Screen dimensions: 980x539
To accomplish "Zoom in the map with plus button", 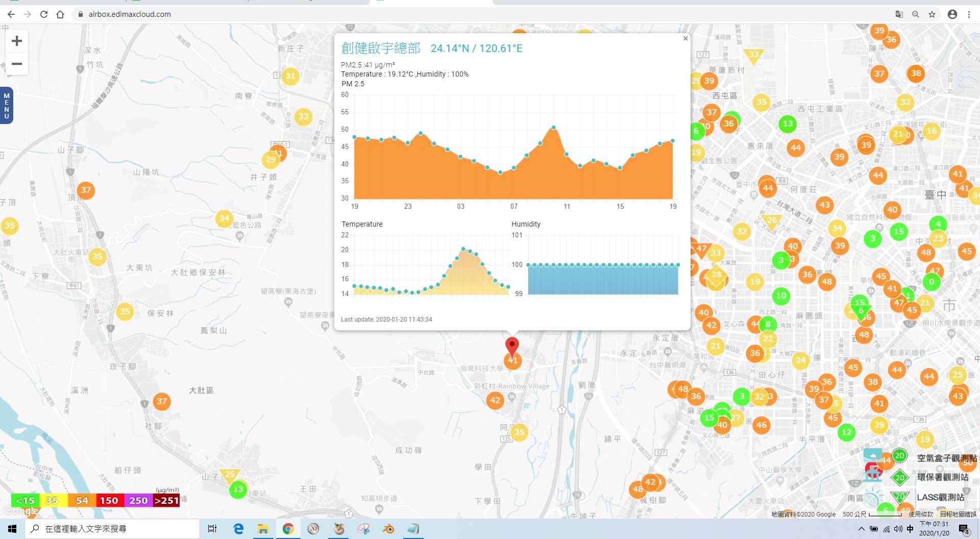I will 17,41.
